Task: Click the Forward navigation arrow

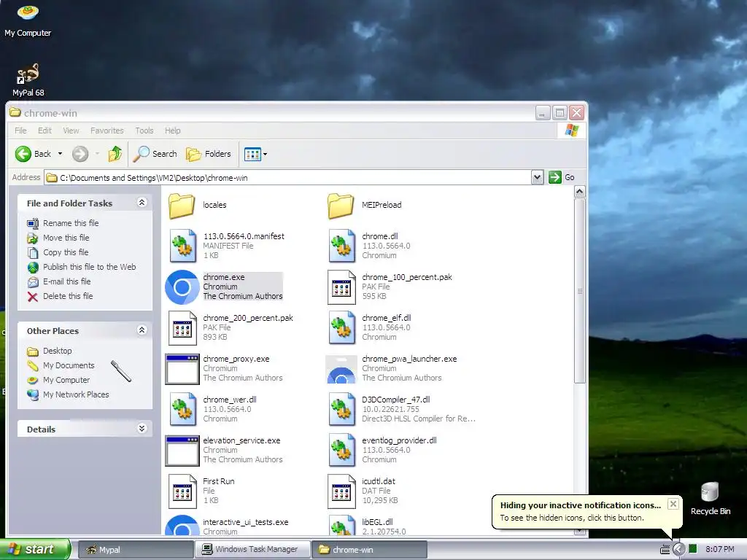Action: [80, 154]
